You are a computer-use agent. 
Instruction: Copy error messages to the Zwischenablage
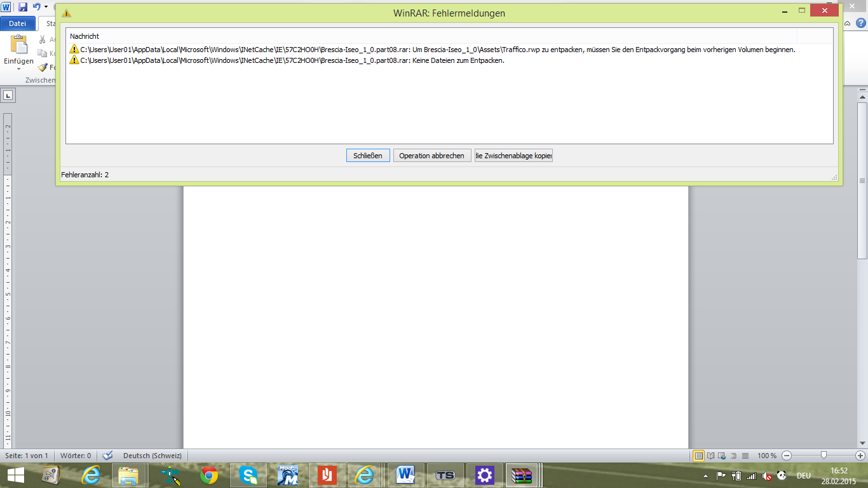(513, 156)
